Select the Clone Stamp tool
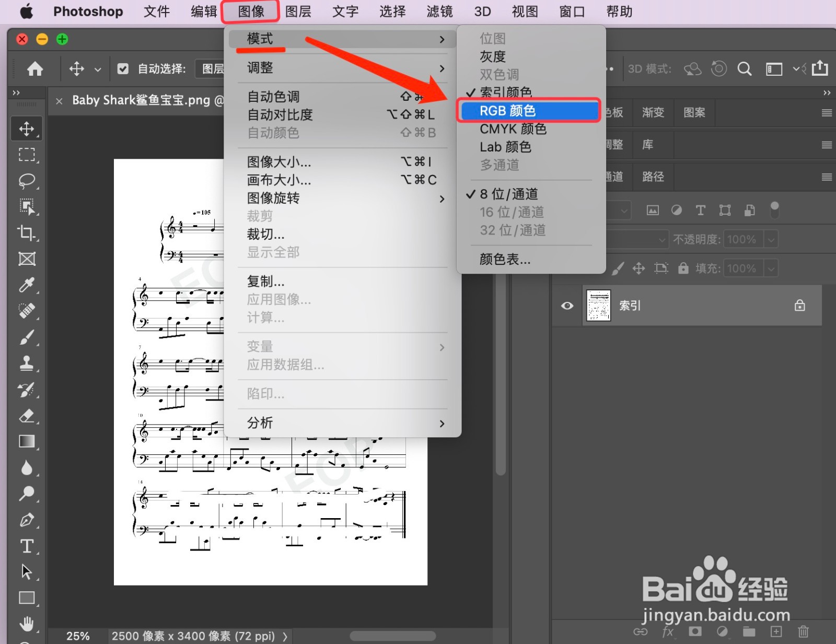Image resolution: width=836 pixels, height=644 pixels. coord(27,364)
